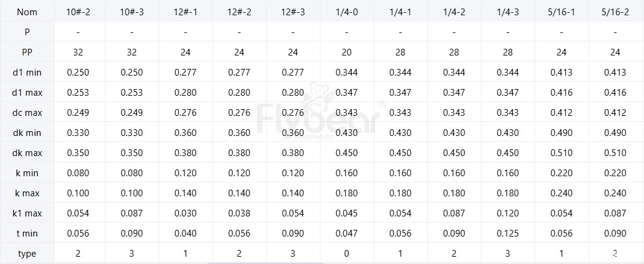Screen dimensions: 644x264
Task: Select the 't min' row label
Action: point(27,234)
